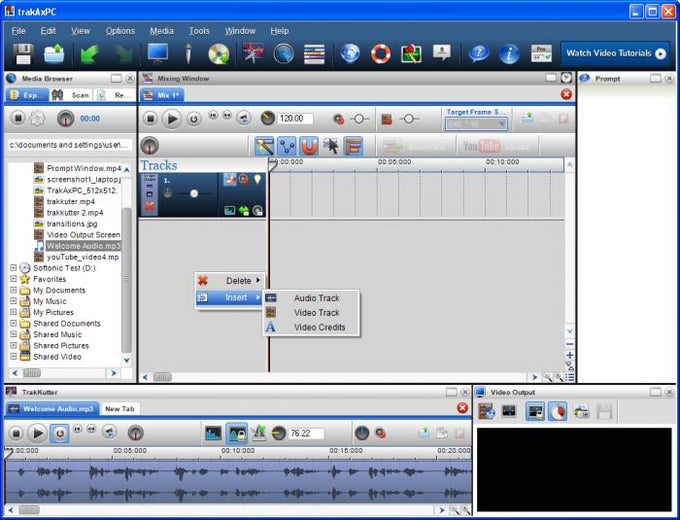Screen dimensions: 680x520
Task: Click the globe icon in main toolbar
Action: (x=350, y=54)
